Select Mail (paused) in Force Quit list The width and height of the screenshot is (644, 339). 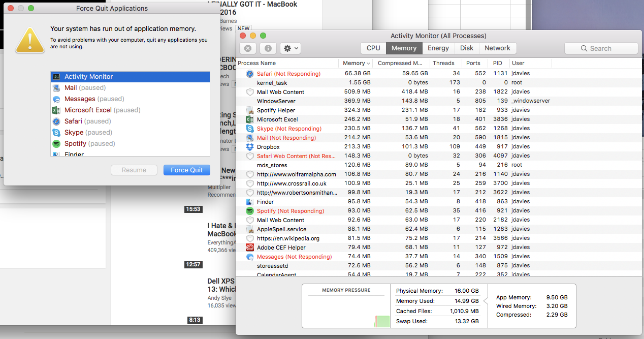(x=131, y=88)
